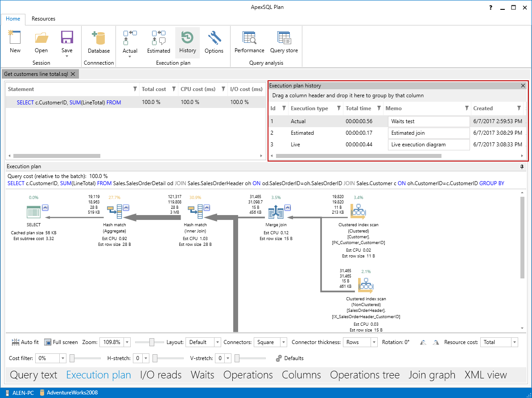
Task: Select the Customer clustered index scan icon
Action: (x=358, y=211)
